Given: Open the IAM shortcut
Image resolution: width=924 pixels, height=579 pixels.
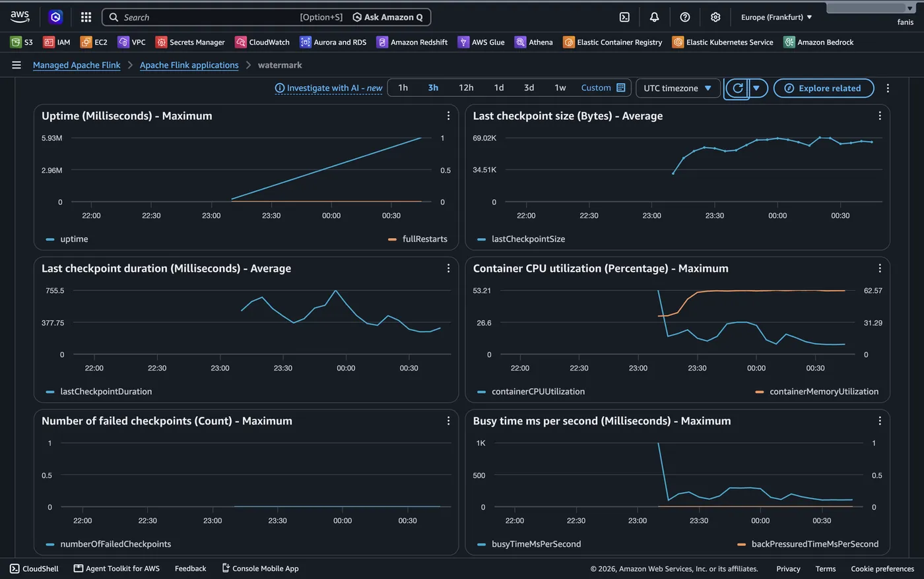Looking at the screenshot, I should 57,42.
